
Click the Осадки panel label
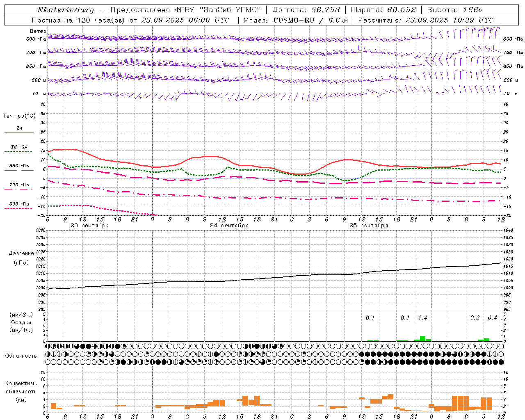pyautogui.click(x=21, y=322)
